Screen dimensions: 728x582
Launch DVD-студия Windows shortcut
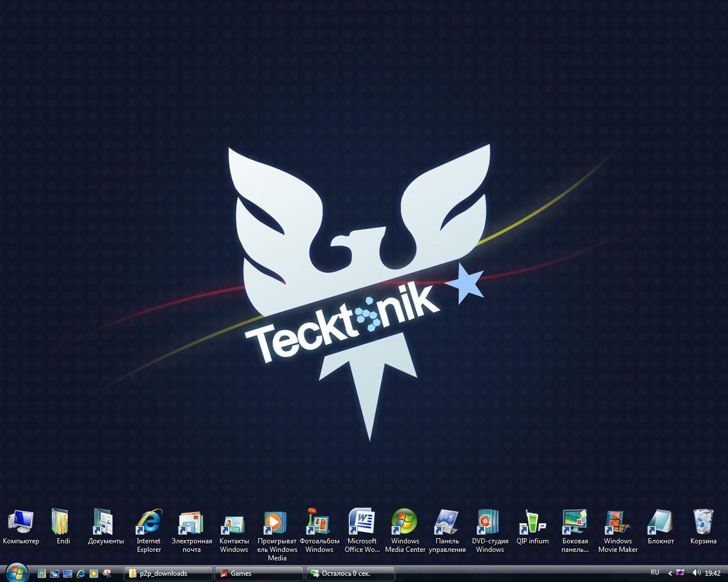point(490,522)
